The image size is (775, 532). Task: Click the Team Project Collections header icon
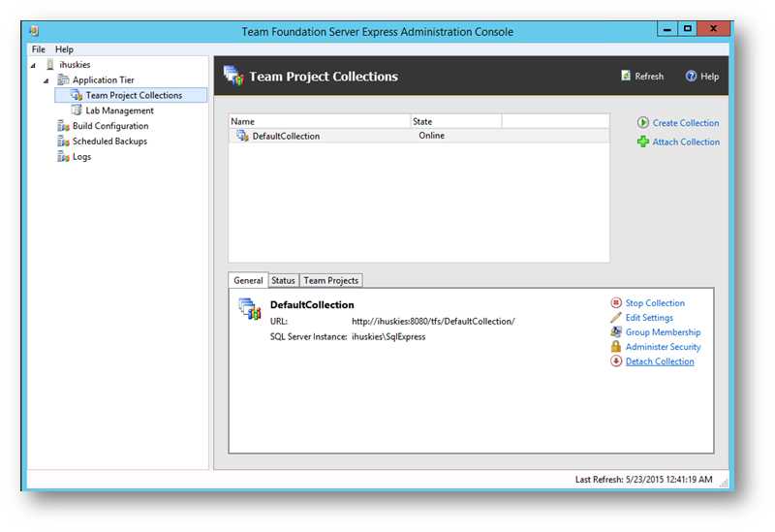tap(233, 76)
